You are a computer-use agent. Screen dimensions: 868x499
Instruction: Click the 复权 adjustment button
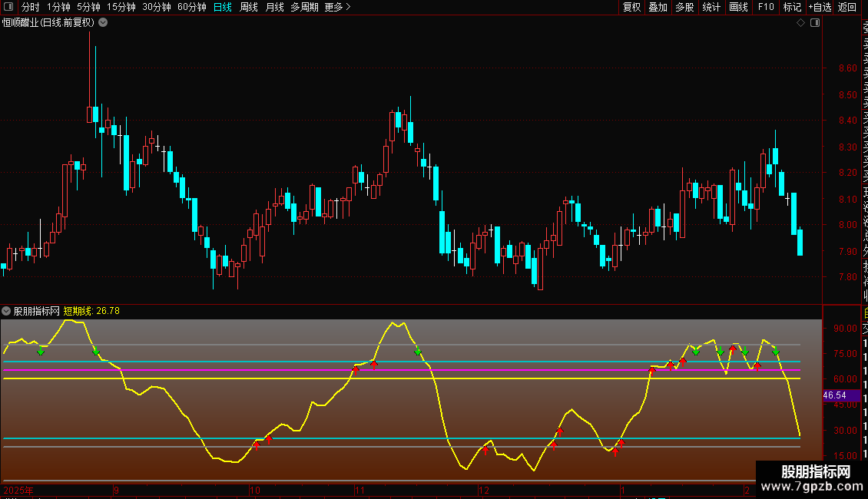[631, 7]
